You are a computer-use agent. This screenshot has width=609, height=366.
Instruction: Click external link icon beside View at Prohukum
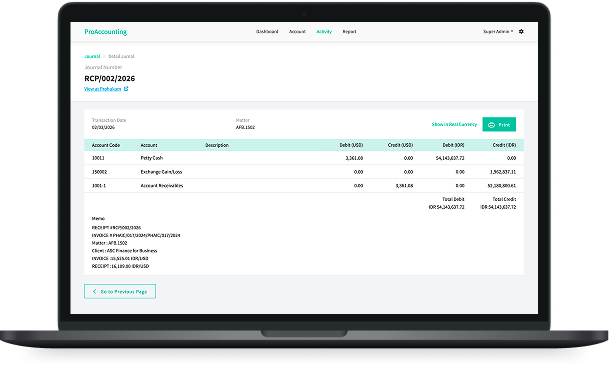pos(126,89)
